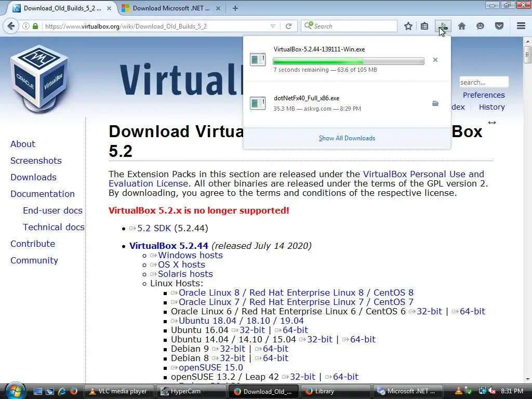Click the green padlock security icon
532x399 pixels.
(35, 26)
